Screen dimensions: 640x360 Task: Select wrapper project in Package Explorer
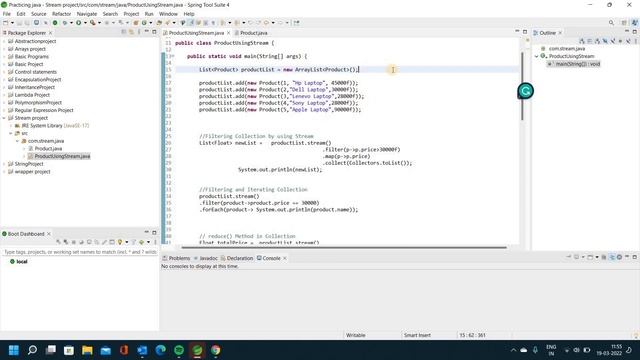tap(32, 171)
